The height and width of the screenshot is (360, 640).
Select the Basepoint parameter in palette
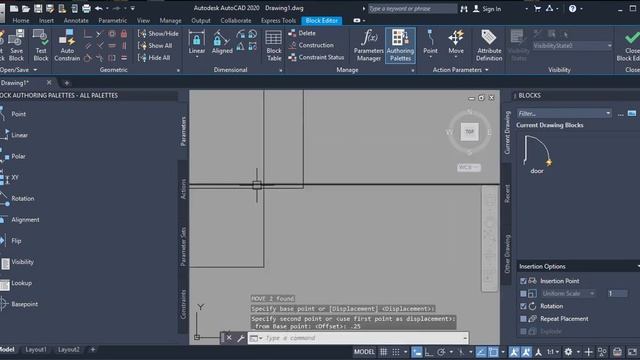tap(19, 304)
